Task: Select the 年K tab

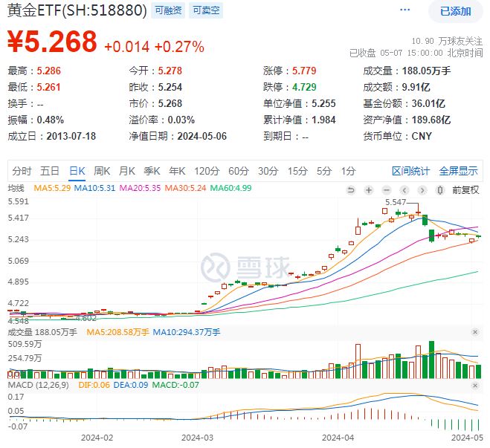Action: coord(177,171)
